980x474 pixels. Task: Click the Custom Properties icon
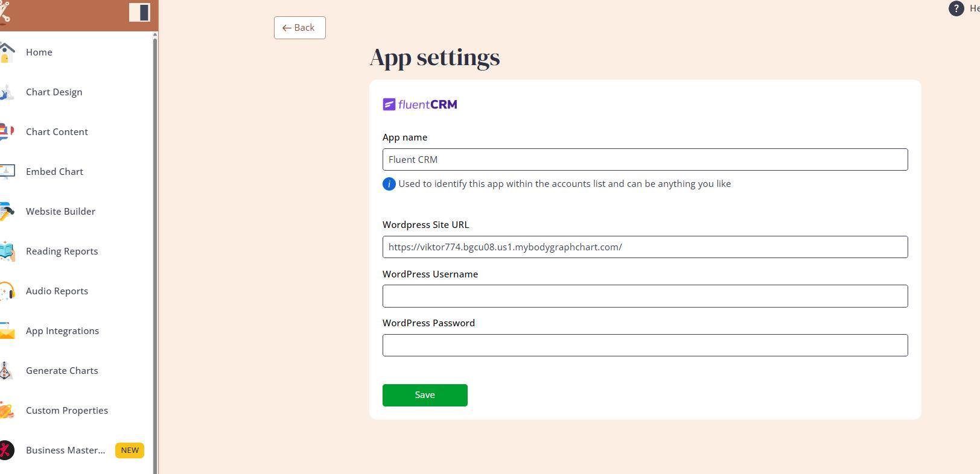pos(7,411)
